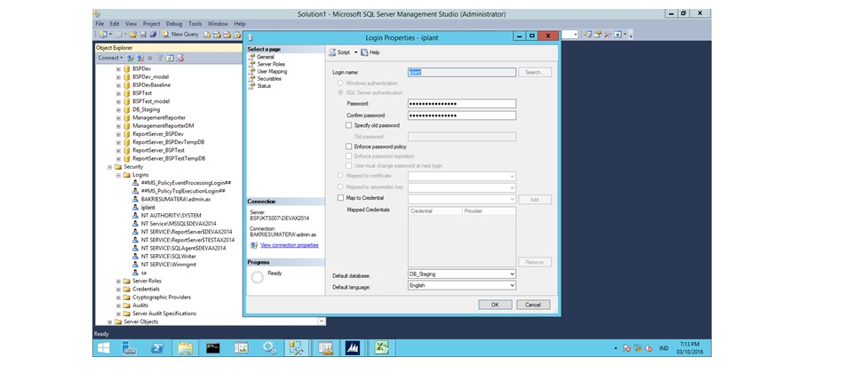Click the Disconnect icon in Object Explorer
The image size is (868, 389).
[140, 58]
